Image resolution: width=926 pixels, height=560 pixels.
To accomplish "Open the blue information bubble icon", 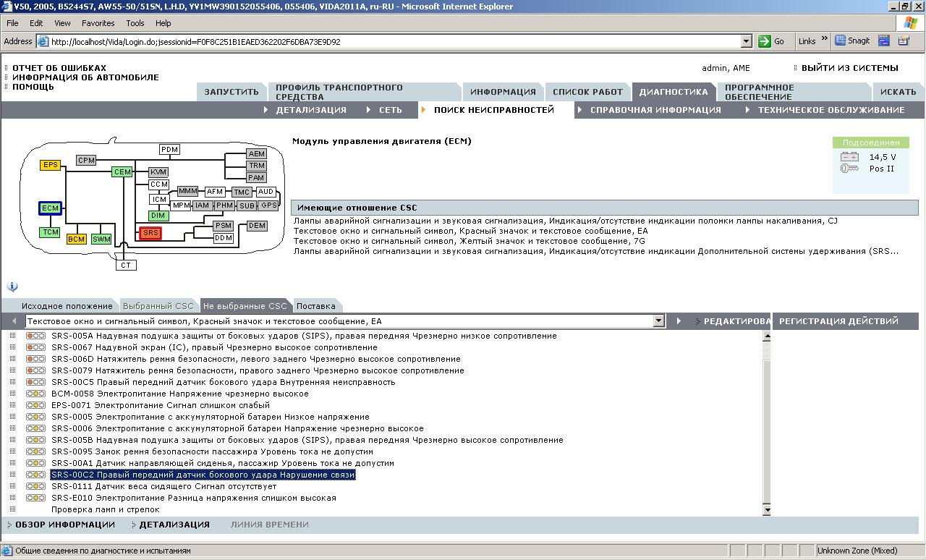I will tap(12, 287).
